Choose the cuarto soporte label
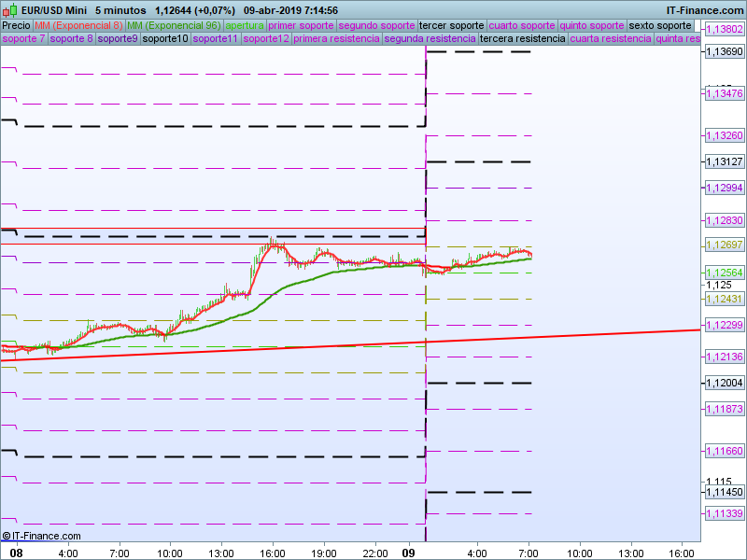The image size is (747, 560). coord(522,25)
